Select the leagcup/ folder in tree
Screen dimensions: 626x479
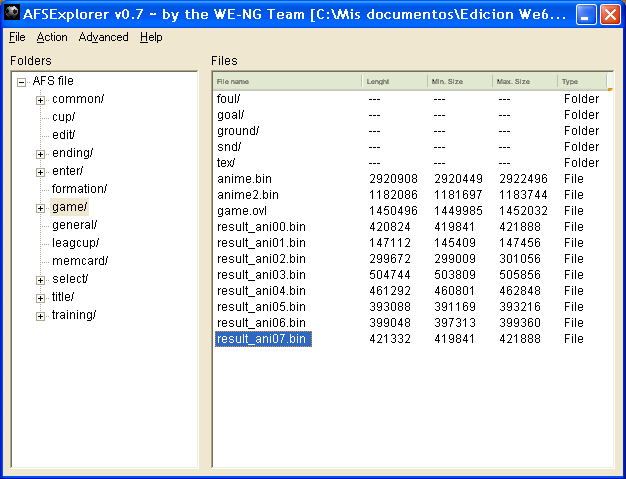click(x=75, y=243)
